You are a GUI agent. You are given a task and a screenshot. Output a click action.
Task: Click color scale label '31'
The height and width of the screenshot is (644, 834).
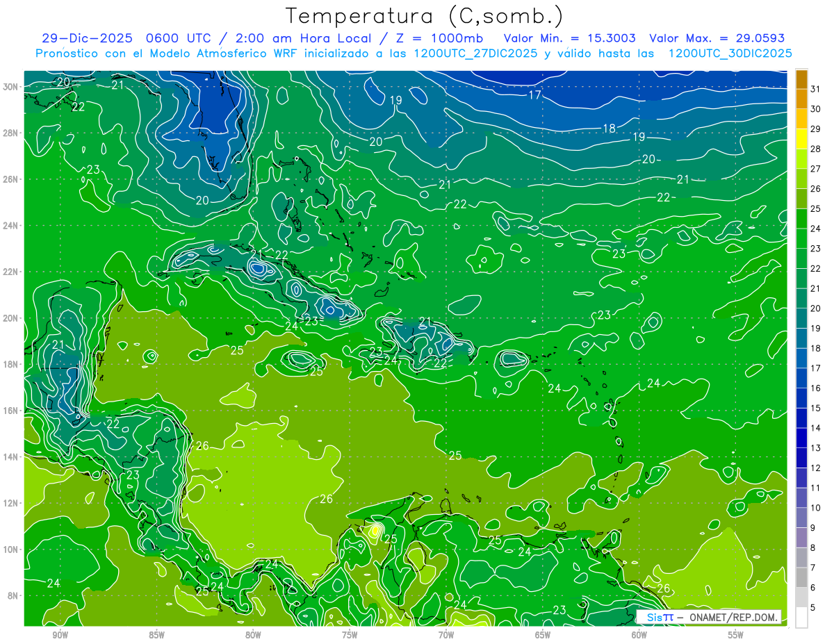point(816,89)
